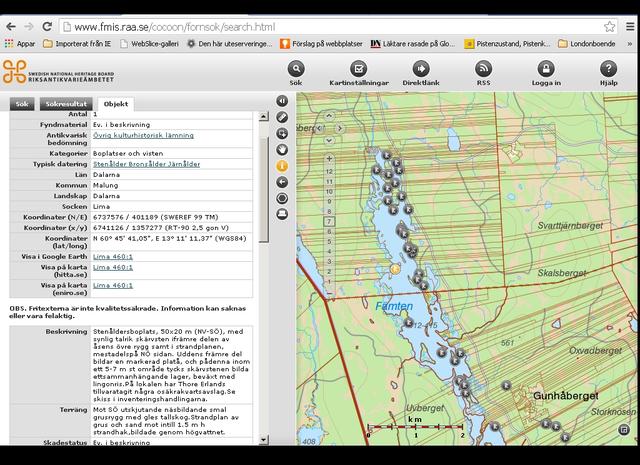Select the ruler measure tool

coord(282,117)
